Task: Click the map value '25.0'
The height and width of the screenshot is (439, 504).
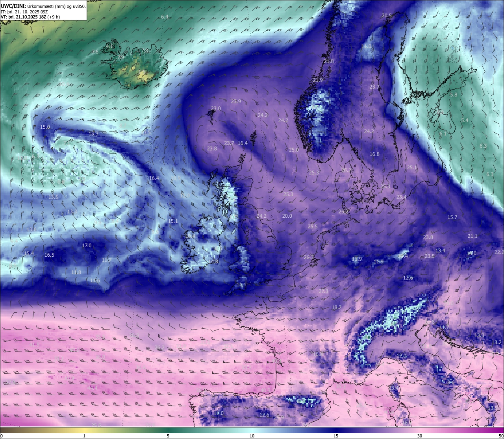Action: [x=294, y=150]
